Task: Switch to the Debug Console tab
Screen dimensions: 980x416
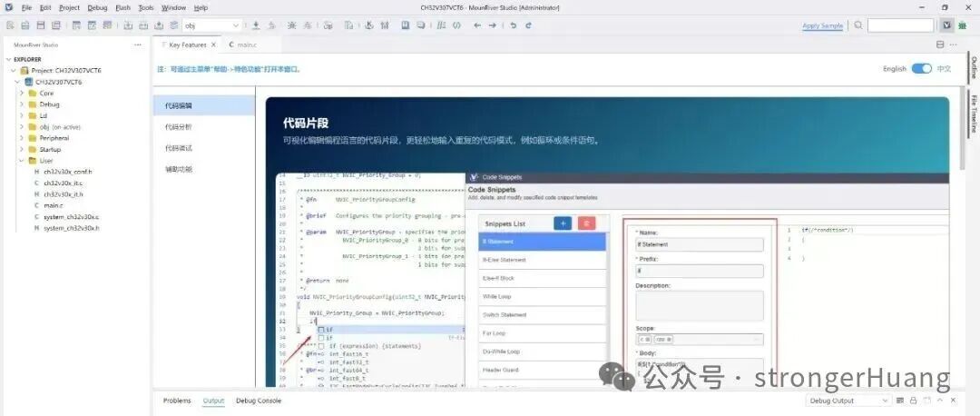Action: [259, 401]
